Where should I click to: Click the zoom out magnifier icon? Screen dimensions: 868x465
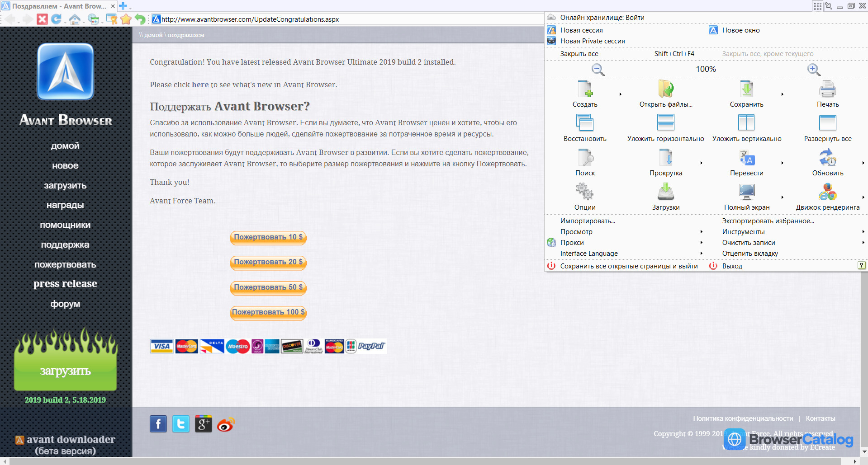tap(598, 69)
